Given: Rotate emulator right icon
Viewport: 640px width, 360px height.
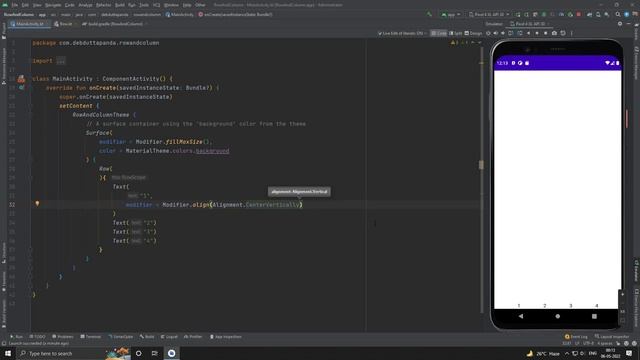Looking at the screenshot, I should coord(520,33).
